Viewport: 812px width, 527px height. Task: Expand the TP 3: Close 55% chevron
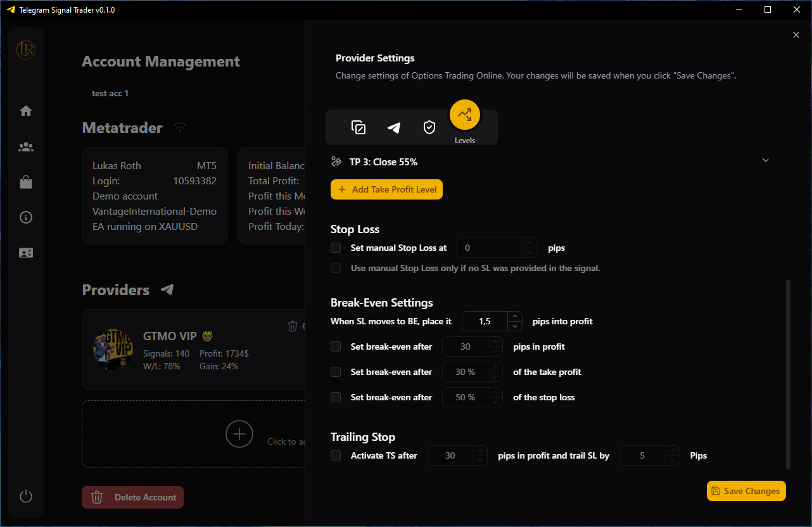click(x=766, y=160)
